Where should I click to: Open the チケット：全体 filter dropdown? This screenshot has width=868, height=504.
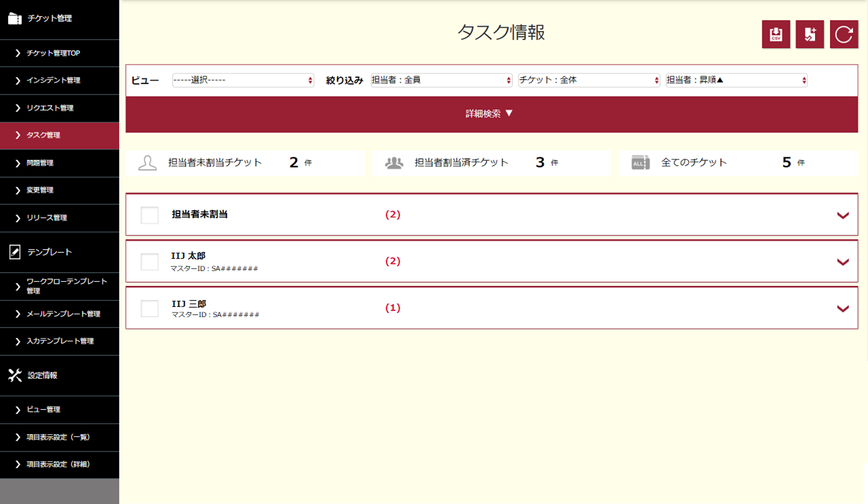pyautogui.click(x=589, y=80)
